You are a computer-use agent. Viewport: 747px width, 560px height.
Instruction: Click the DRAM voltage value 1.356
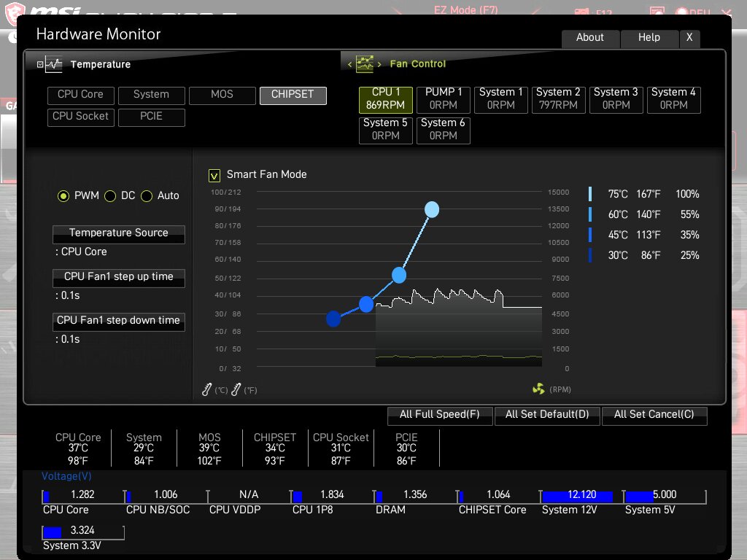coord(415,495)
